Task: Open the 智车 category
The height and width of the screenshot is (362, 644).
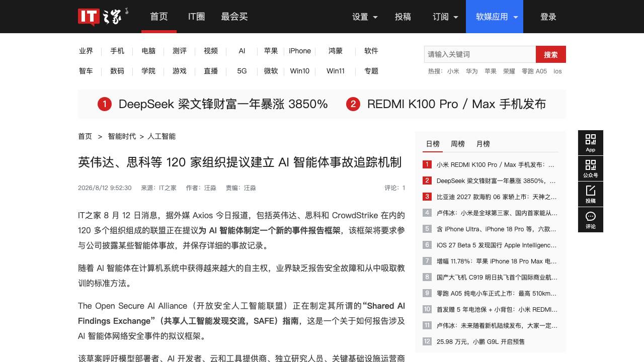Action: 86,71
